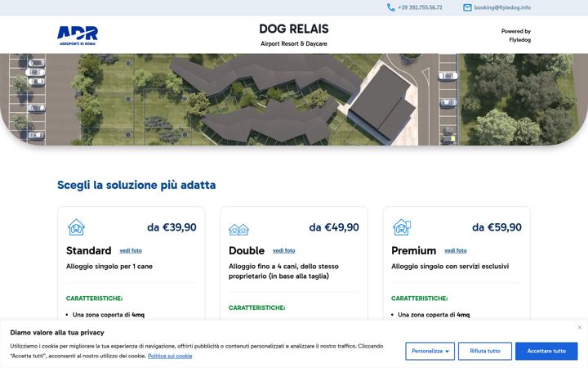The image size is (588, 368).
Task: Click the DOG RELAIS title
Action: (294, 29)
